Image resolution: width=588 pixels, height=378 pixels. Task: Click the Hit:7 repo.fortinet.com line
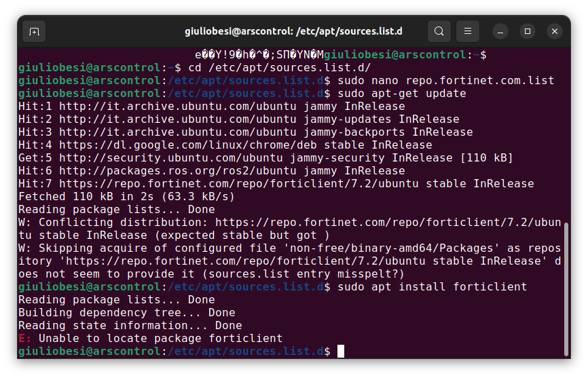coord(276,183)
